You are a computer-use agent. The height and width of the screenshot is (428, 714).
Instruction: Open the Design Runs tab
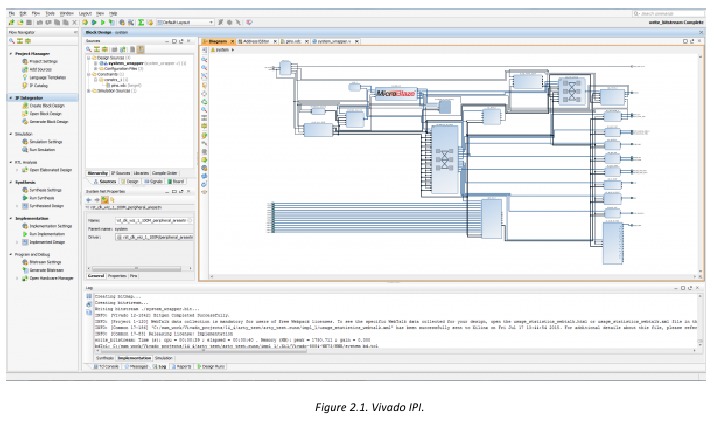(x=211, y=367)
